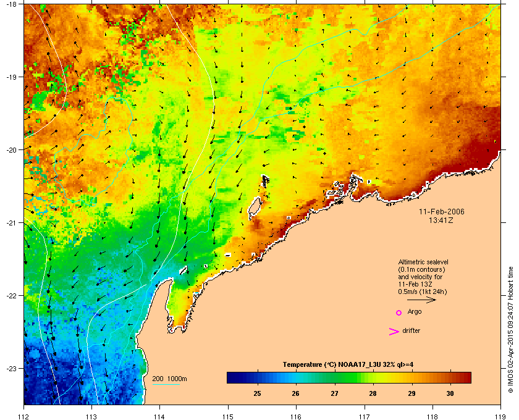519x420 pixels.
Task: Click the longitude label 117
Action: click(365, 417)
